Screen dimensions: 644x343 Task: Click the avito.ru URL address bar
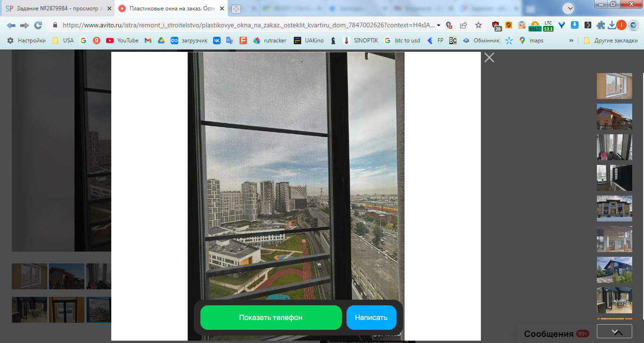pyautogui.click(x=249, y=25)
